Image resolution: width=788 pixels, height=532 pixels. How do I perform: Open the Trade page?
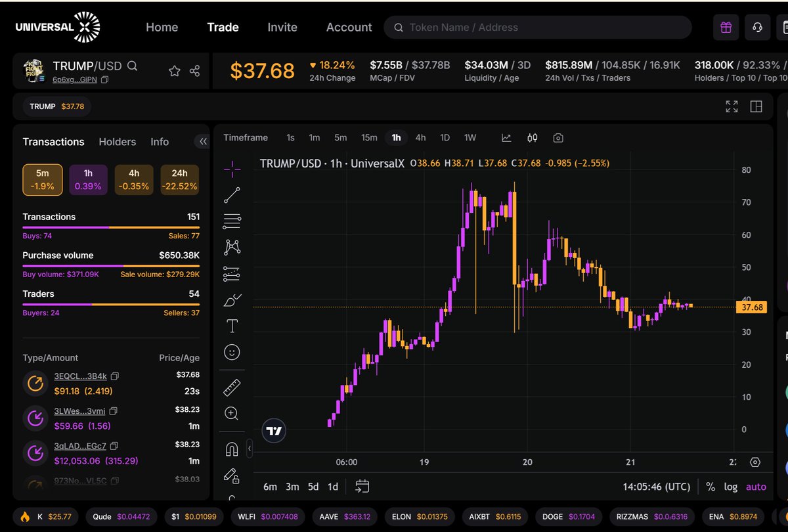tap(223, 28)
